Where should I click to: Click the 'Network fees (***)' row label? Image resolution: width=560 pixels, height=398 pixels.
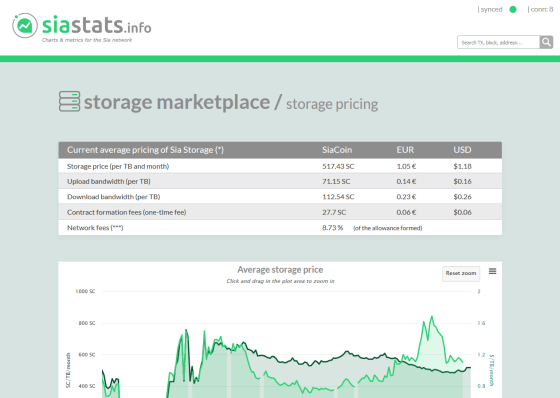click(x=95, y=228)
